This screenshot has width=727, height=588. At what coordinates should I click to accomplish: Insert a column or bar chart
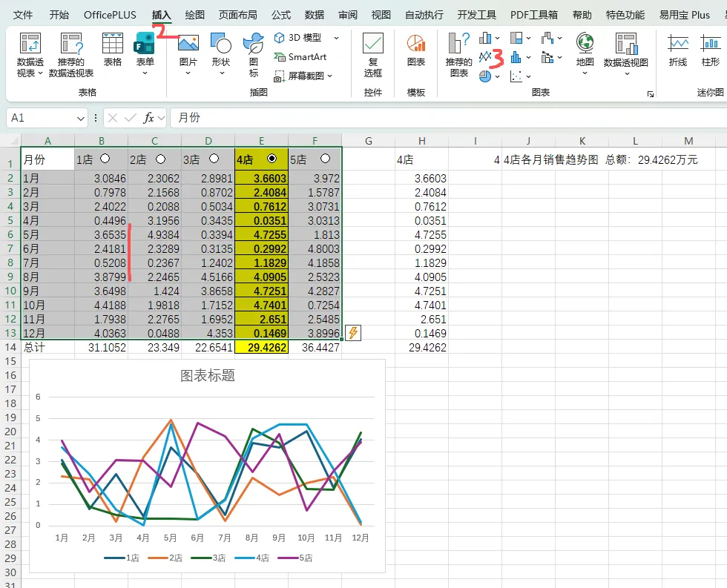click(485, 38)
